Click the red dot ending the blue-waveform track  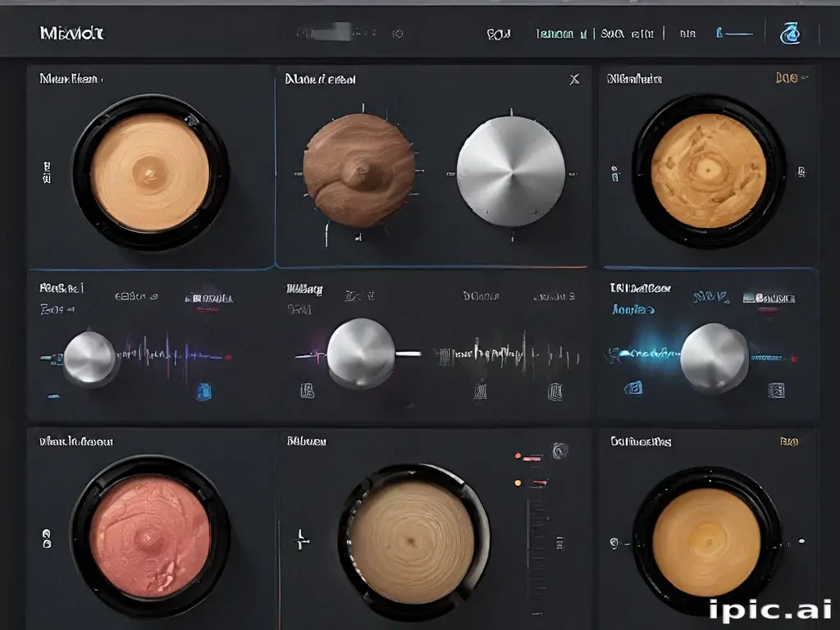coord(794,358)
